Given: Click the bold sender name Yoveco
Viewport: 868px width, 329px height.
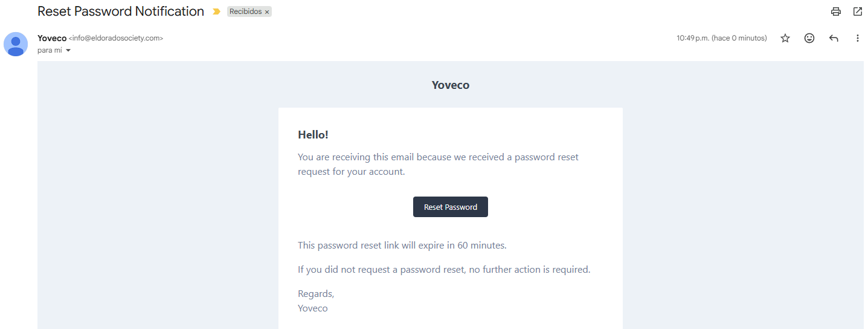Looking at the screenshot, I should pos(52,38).
